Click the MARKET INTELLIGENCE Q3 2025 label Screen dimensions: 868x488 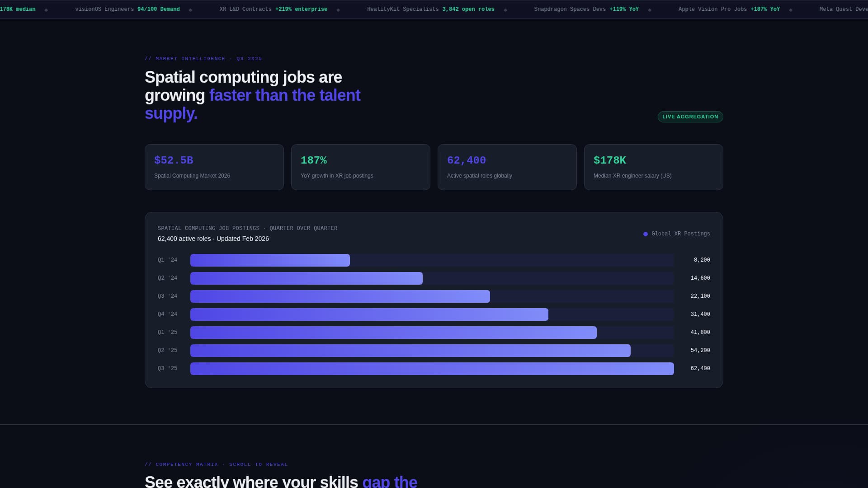coord(203,59)
